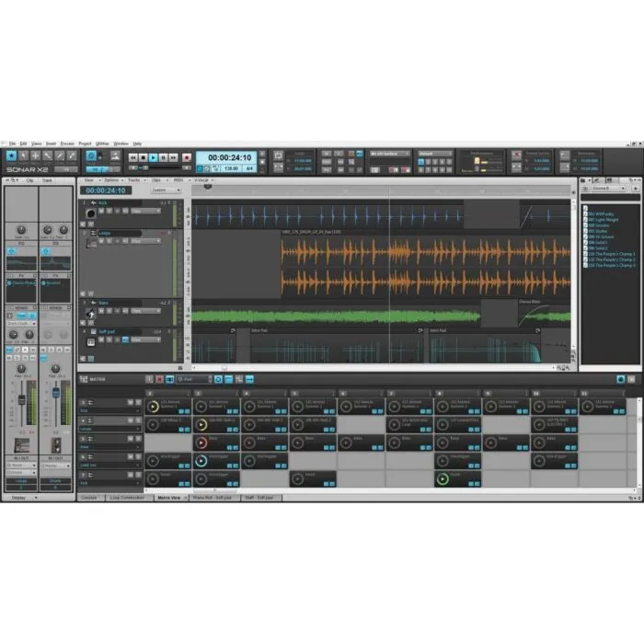Switch to the Console tab
644x644 pixels.
pyautogui.click(x=88, y=497)
